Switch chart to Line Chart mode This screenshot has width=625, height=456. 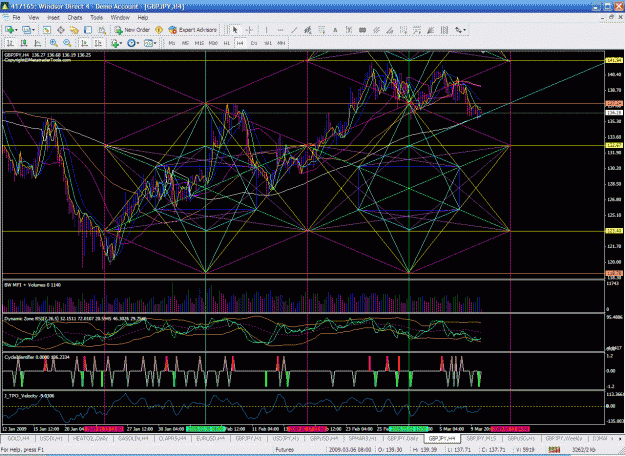(37, 43)
